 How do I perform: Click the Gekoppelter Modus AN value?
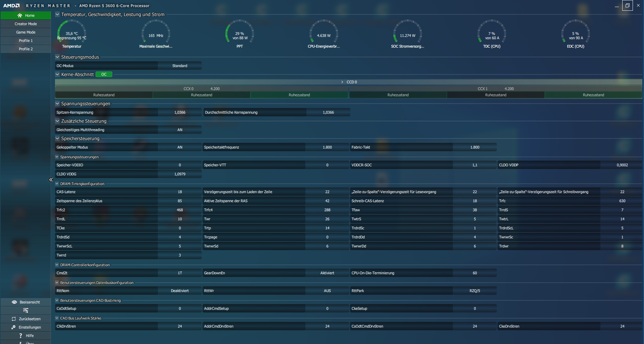coord(180,147)
